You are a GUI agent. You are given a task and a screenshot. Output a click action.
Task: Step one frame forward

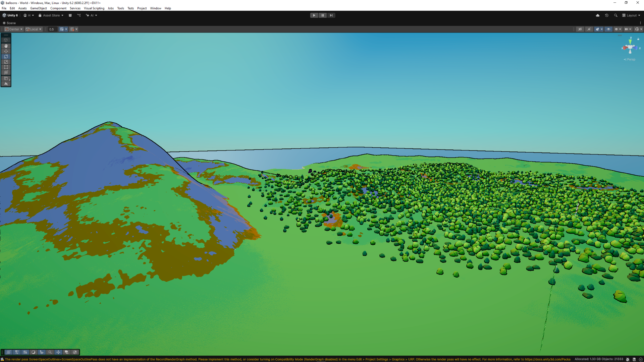coord(331,15)
